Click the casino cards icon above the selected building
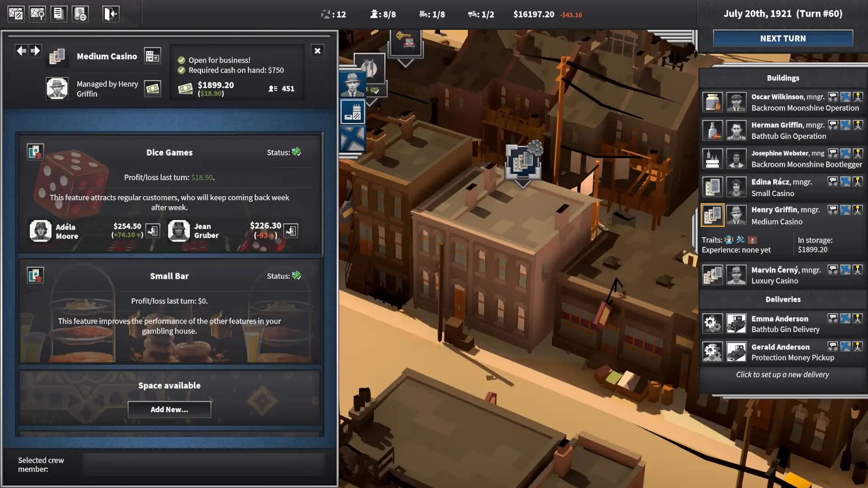The width and height of the screenshot is (868, 488). 524,160
